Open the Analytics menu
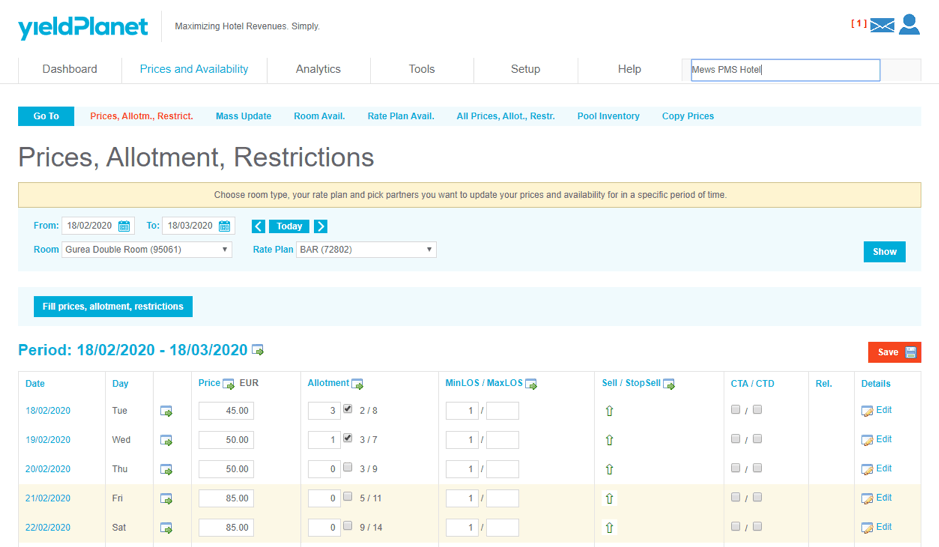Screen dimensions: 939x547 click(318, 69)
